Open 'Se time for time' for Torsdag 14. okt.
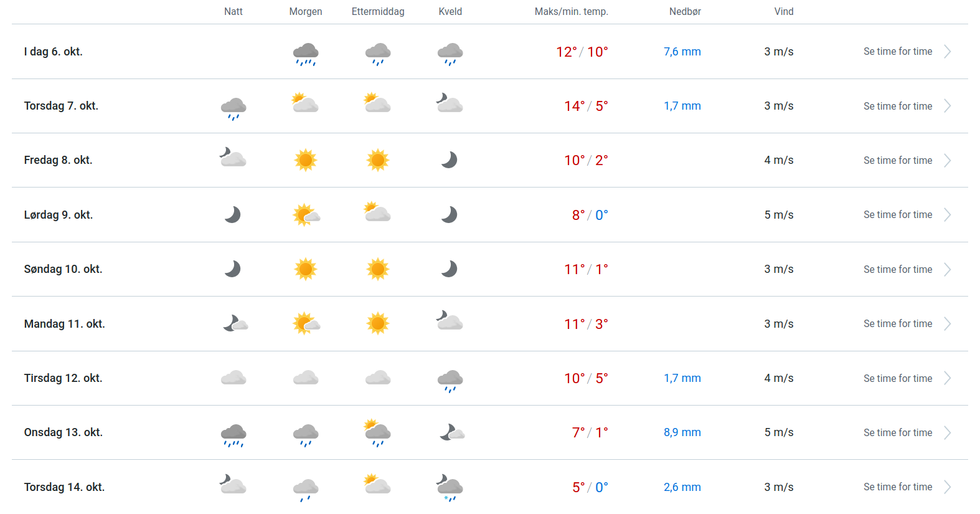The width and height of the screenshot is (980, 514). 898,487
